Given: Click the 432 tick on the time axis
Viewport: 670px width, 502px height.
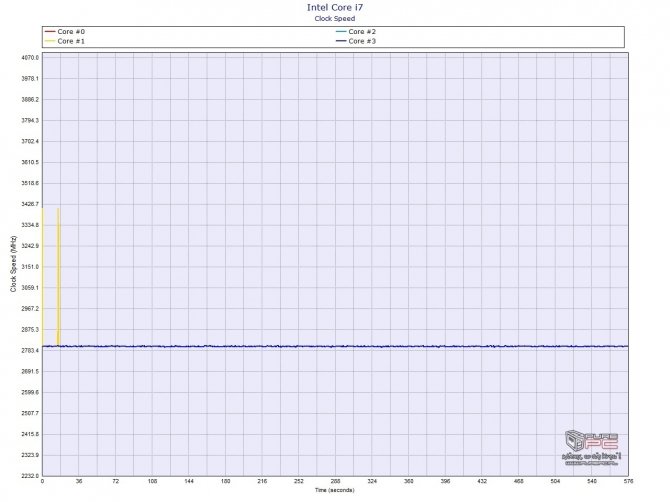Looking at the screenshot, I should tap(482, 481).
